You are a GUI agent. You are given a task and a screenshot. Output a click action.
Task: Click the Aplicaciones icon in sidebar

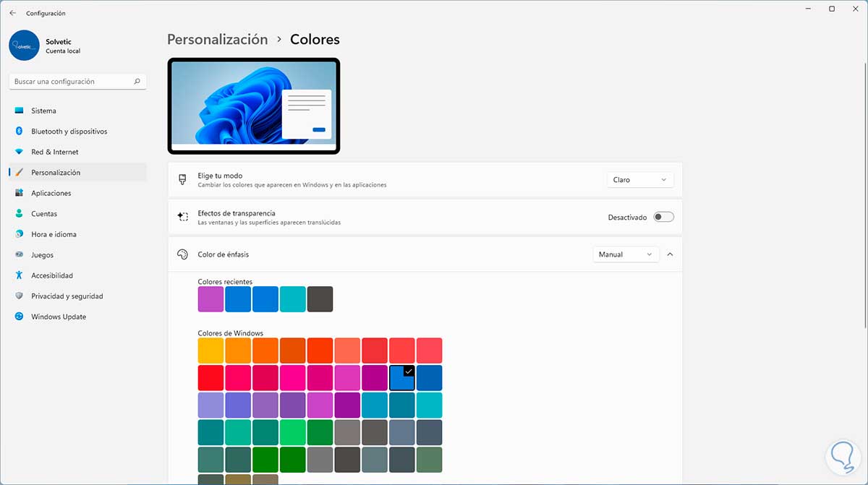click(19, 193)
